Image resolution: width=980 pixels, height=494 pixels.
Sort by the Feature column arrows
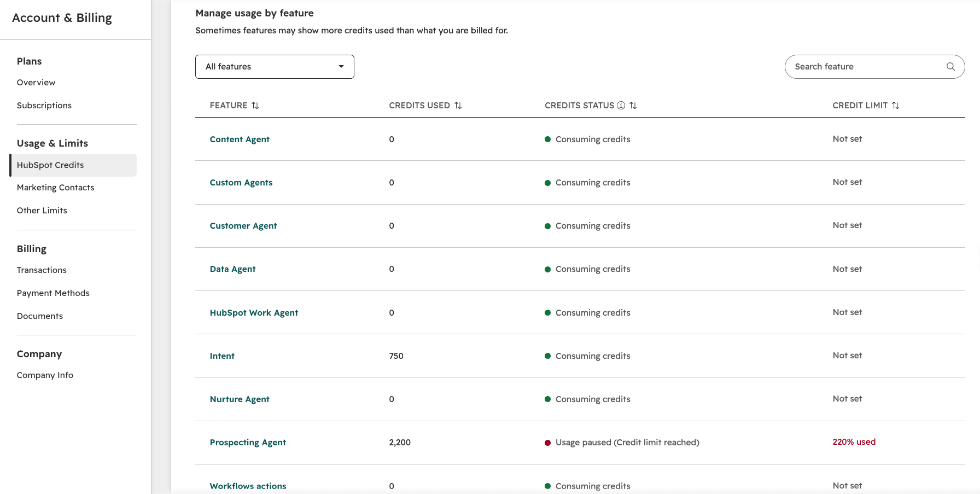click(x=255, y=106)
